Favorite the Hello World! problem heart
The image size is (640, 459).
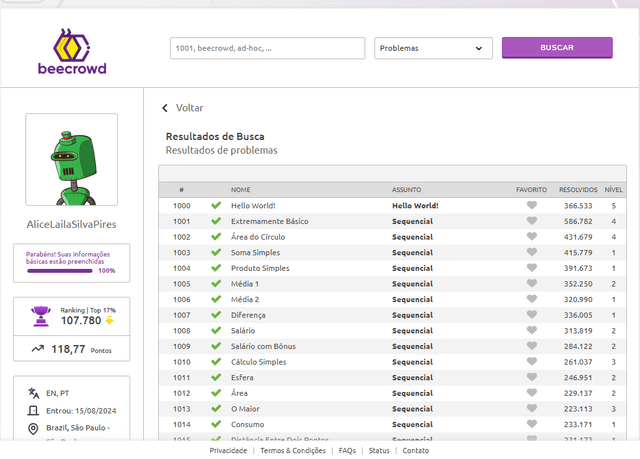[x=531, y=205]
